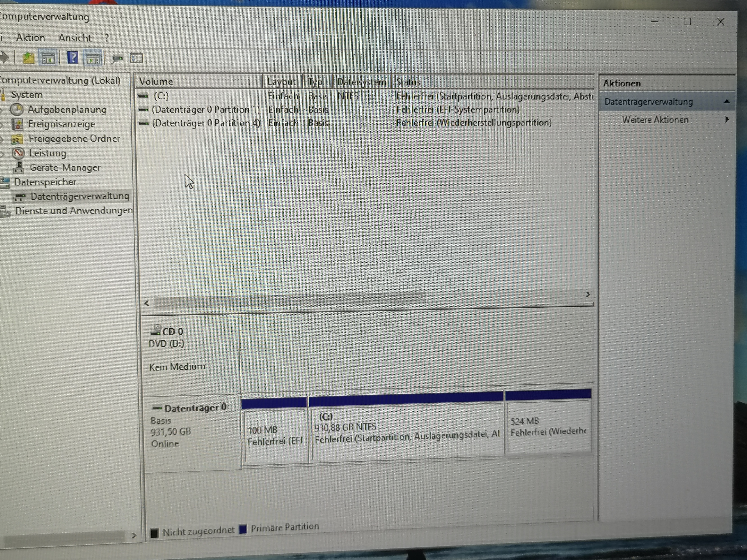Select Geräte-Manager in the tree
Screen dimensions: 747x560
pyautogui.click(x=65, y=167)
